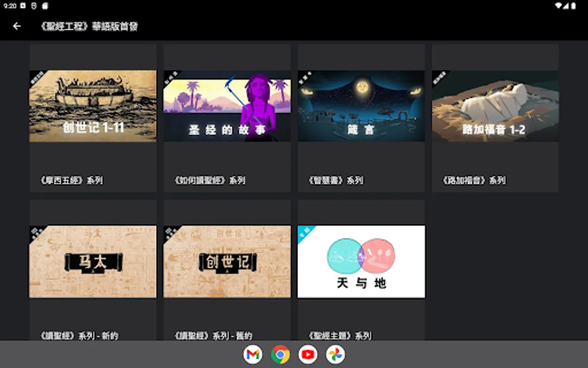Launch Chrome from the dock
Image resolution: width=588 pixels, height=368 pixels.
(x=280, y=355)
